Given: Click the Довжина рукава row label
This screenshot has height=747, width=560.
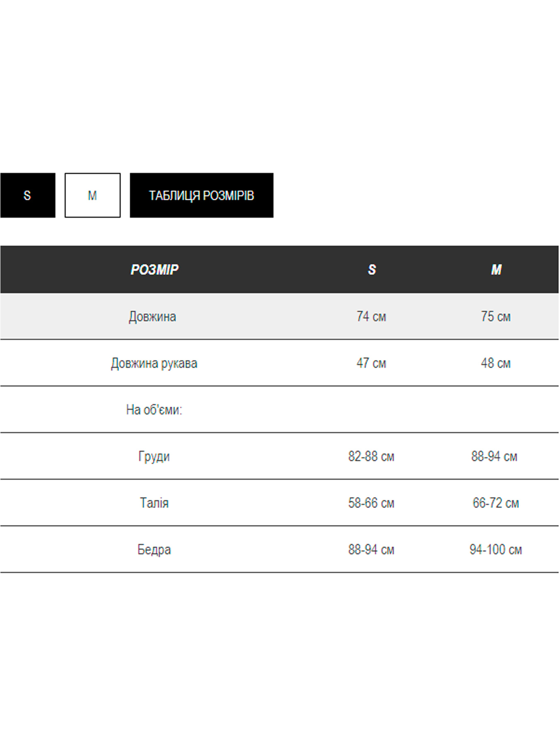Looking at the screenshot, I should (x=154, y=363).
